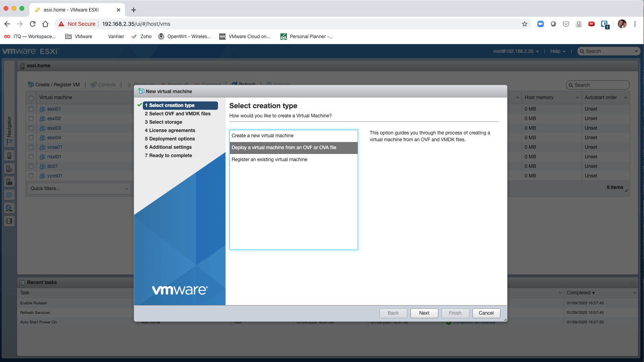
Task: Select Create a new virtual machine
Action: (294, 136)
